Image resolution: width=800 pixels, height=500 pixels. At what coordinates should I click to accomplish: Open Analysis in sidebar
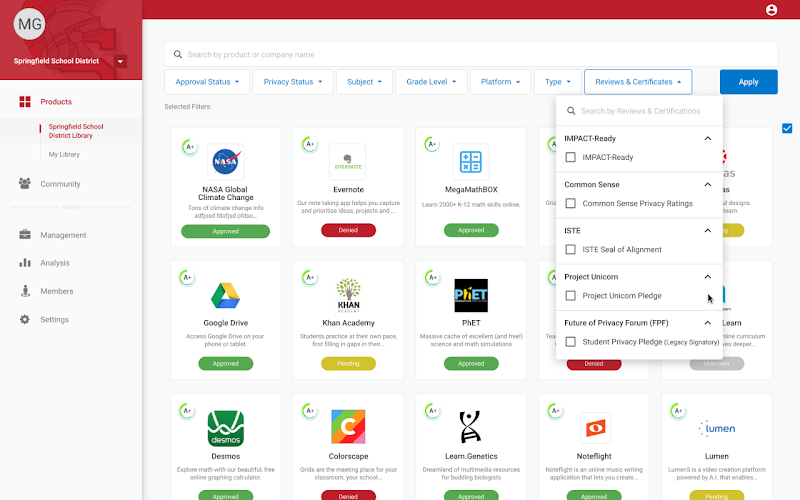pyautogui.click(x=55, y=263)
